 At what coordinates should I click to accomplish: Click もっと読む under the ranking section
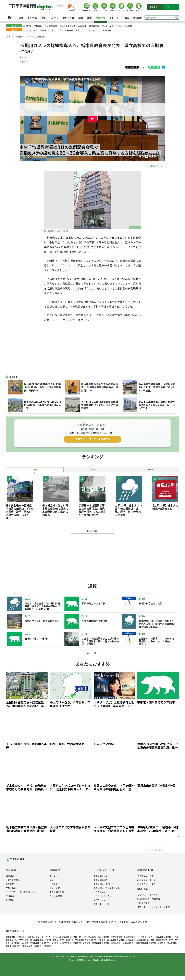[92, 531]
